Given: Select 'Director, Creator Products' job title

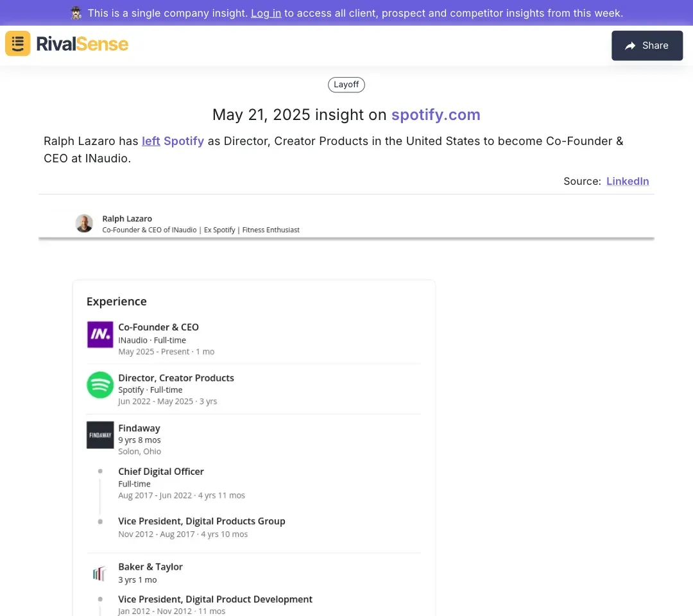Looking at the screenshot, I should [176, 378].
